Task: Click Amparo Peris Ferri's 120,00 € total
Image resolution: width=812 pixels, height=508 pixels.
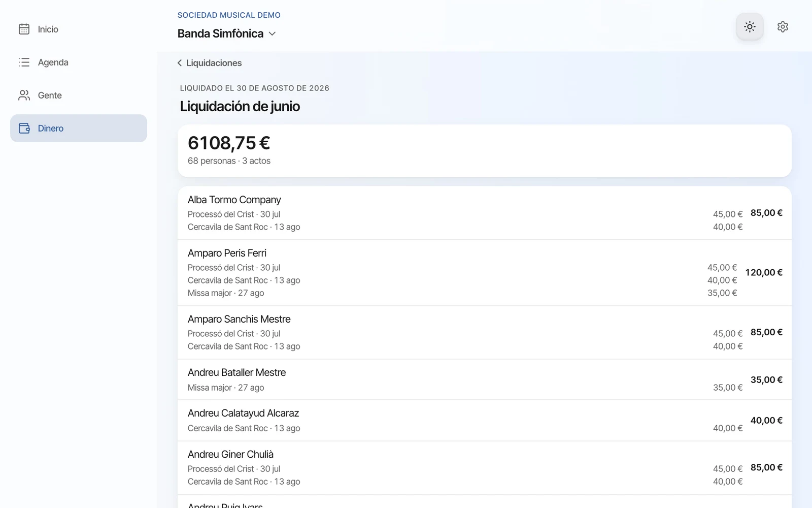Action: [764, 272]
